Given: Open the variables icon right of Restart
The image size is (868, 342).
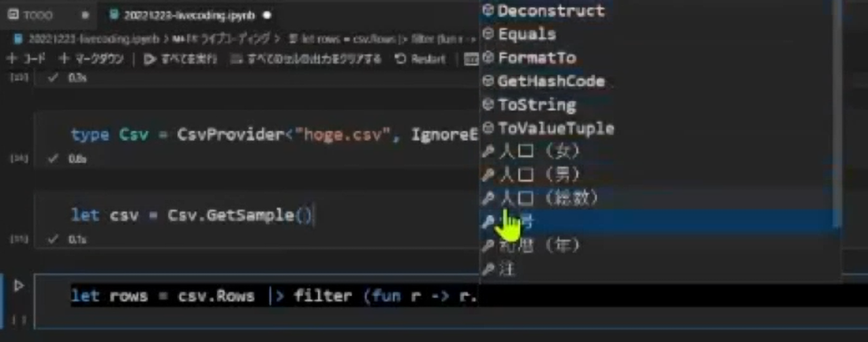Looking at the screenshot, I should (471, 59).
